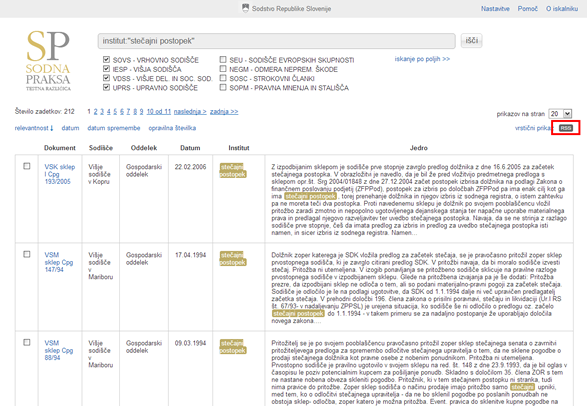The image size is (587, 406).
Task: Go to results page 5
Action: (x=115, y=112)
